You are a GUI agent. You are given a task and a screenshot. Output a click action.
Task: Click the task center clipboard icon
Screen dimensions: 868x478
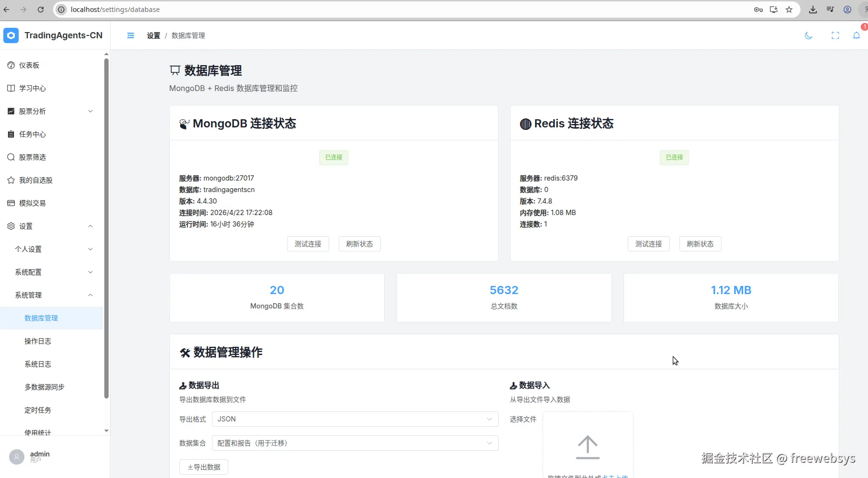tap(11, 134)
